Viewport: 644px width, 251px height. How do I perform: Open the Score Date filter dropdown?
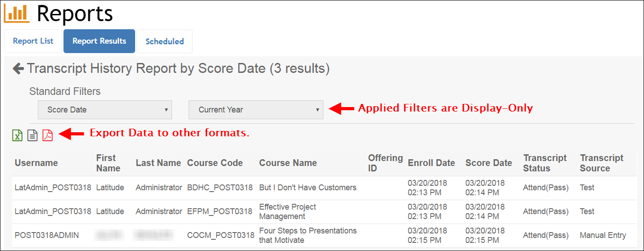(x=104, y=110)
